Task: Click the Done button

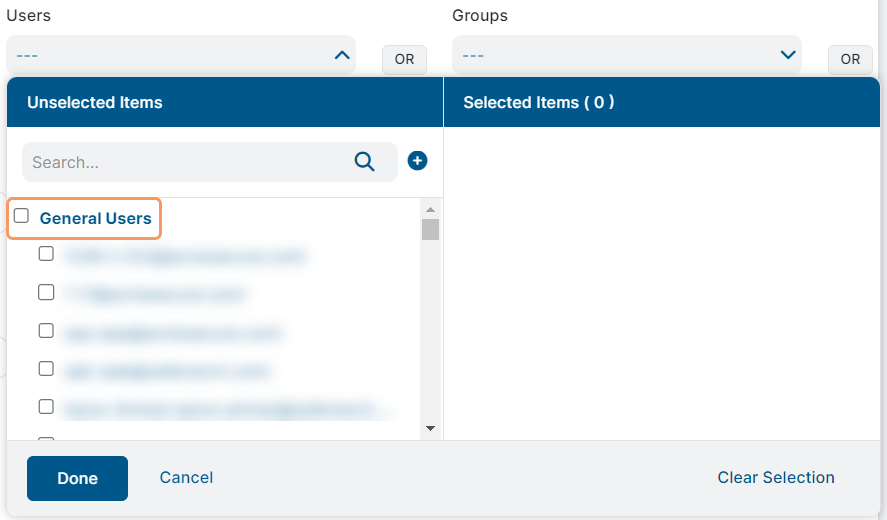Action: point(77,478)
